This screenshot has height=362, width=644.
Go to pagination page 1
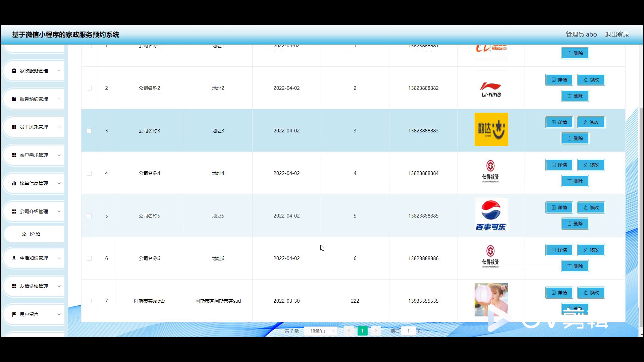[x=362, y=331]
